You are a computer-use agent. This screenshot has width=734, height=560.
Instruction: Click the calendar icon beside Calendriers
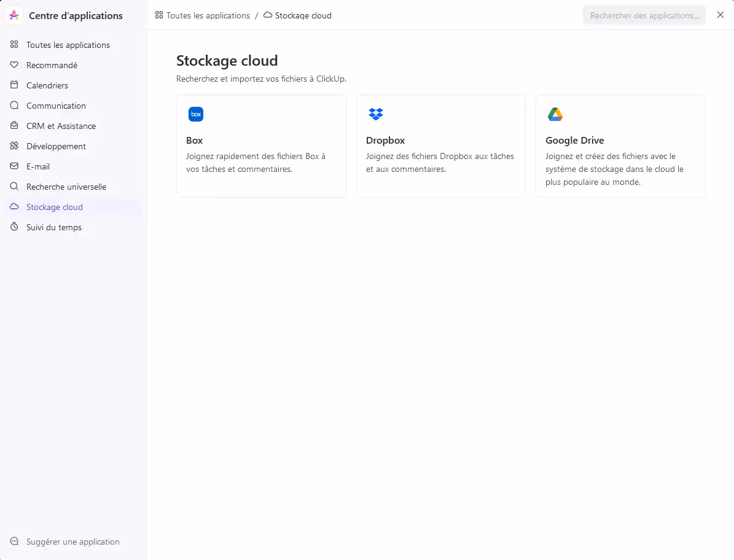point(14,85)
